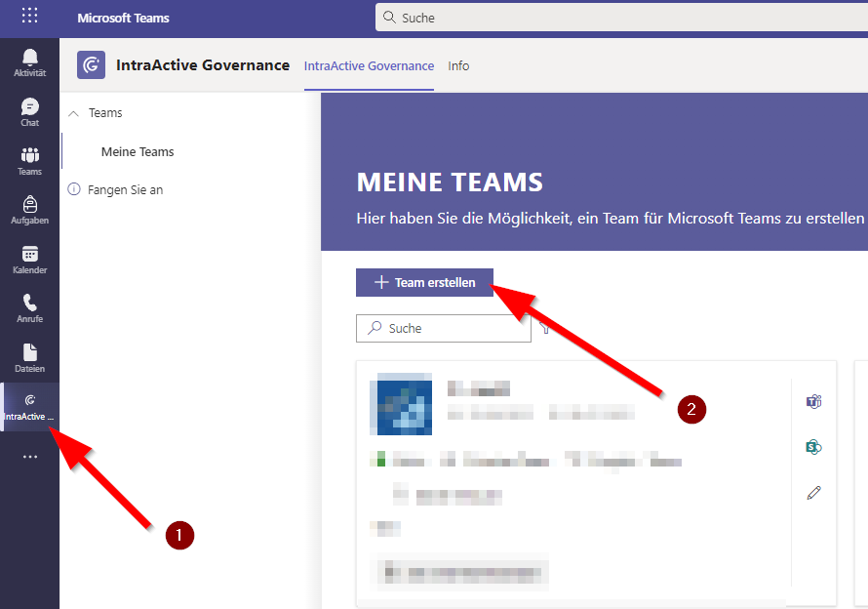
Task: Focus the Suche box below Team erstellen
Action: coord(444,329)
